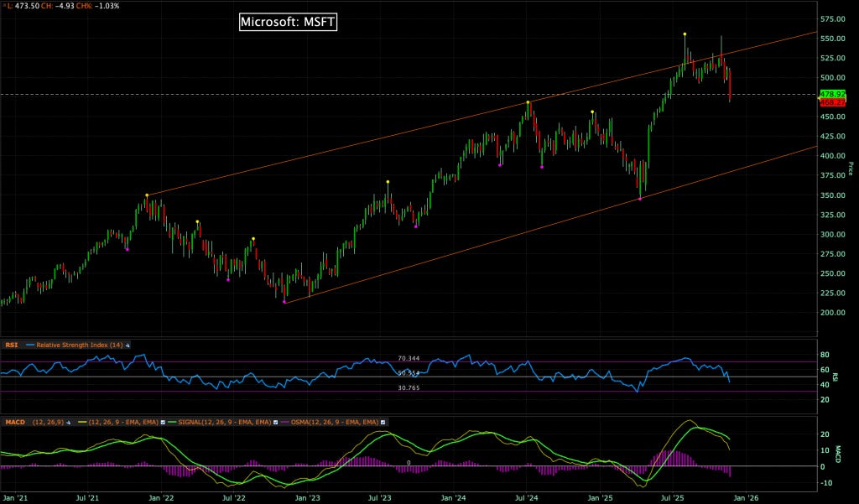Viewport: 859px width, 504px height.
Task: Toggle the SIGNAL(12, 26, 9 - EMA, EMA) checkbox
Action: pos(274,422)
